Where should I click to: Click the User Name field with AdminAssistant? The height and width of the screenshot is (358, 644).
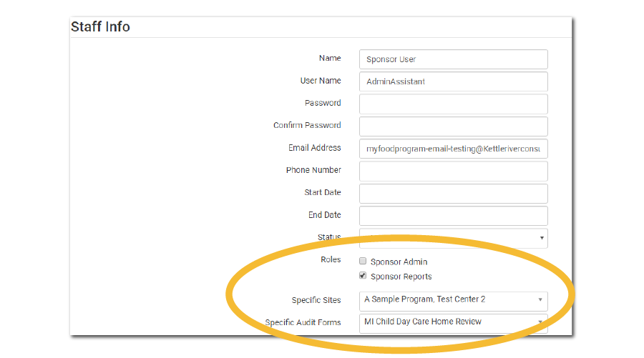453,81
